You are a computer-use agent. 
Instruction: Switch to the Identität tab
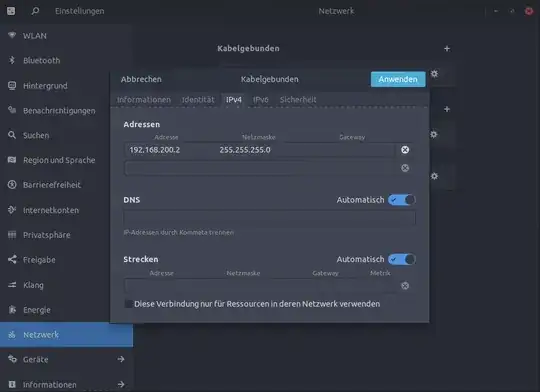[x=198, y=100]
